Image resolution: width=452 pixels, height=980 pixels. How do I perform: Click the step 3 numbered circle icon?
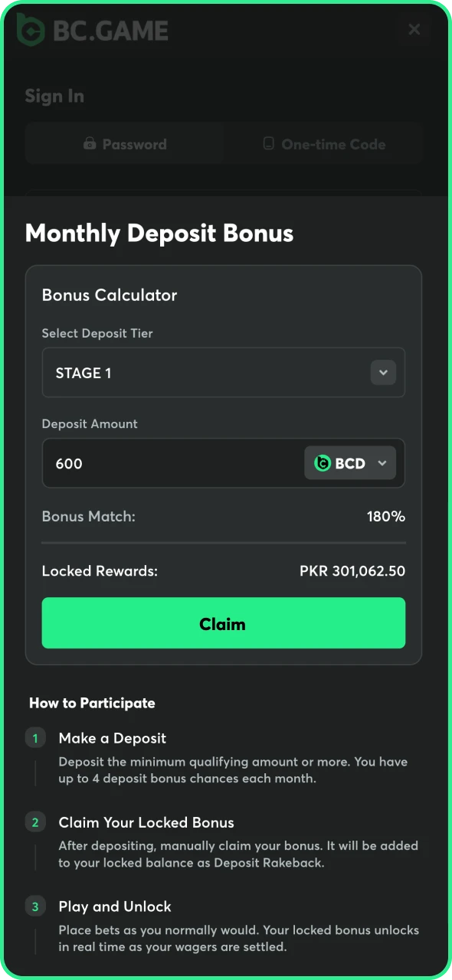click(x=35, y=906)
